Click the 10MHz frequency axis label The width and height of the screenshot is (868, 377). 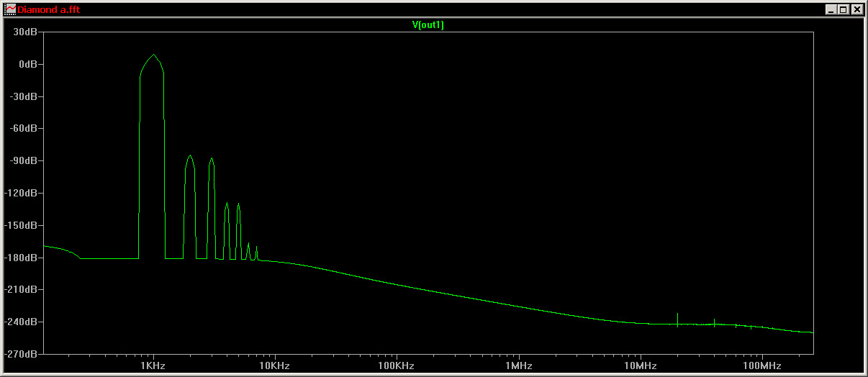(641, 366)
